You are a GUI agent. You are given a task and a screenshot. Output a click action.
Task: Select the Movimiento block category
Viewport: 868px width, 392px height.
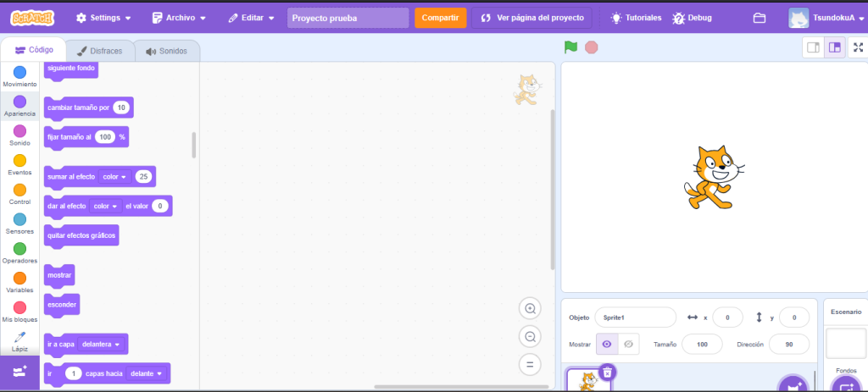point(20,77)
